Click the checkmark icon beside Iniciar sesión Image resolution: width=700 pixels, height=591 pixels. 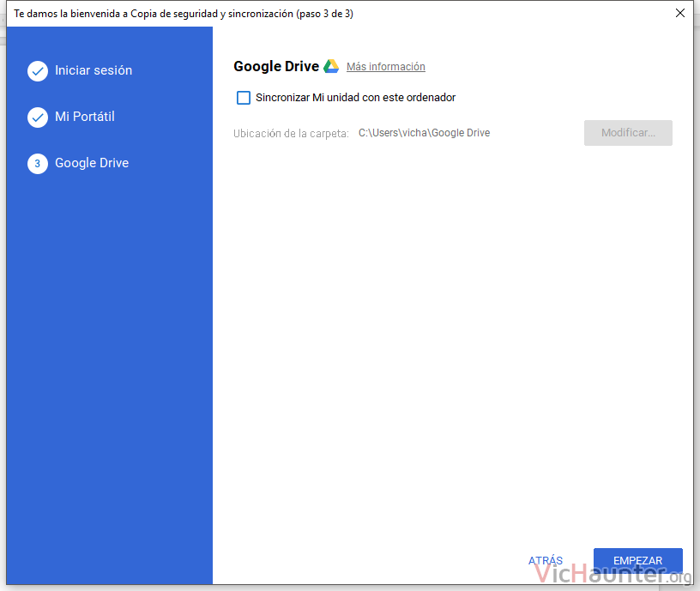coord(38,71)
